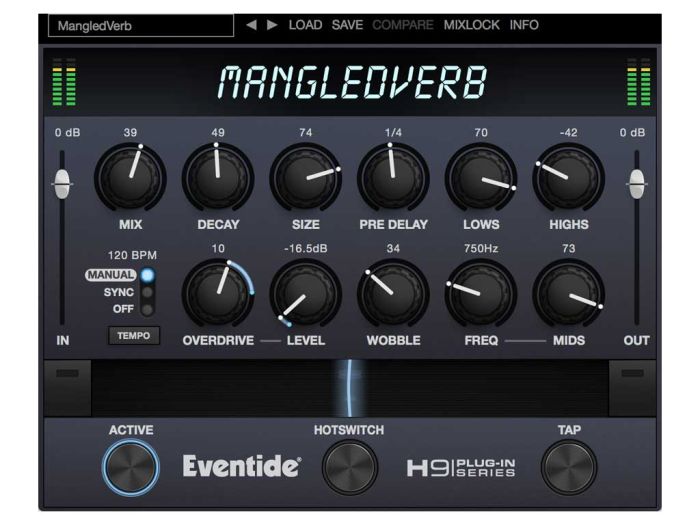Click the MANGLEDVERB display title

pyautogui.click(x=352, y=83)
